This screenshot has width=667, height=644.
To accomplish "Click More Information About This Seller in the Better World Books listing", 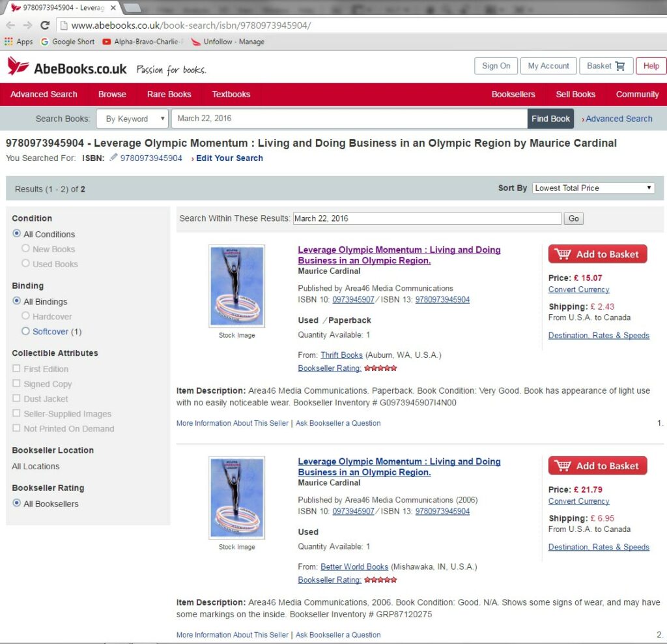I will pos(233,635).
